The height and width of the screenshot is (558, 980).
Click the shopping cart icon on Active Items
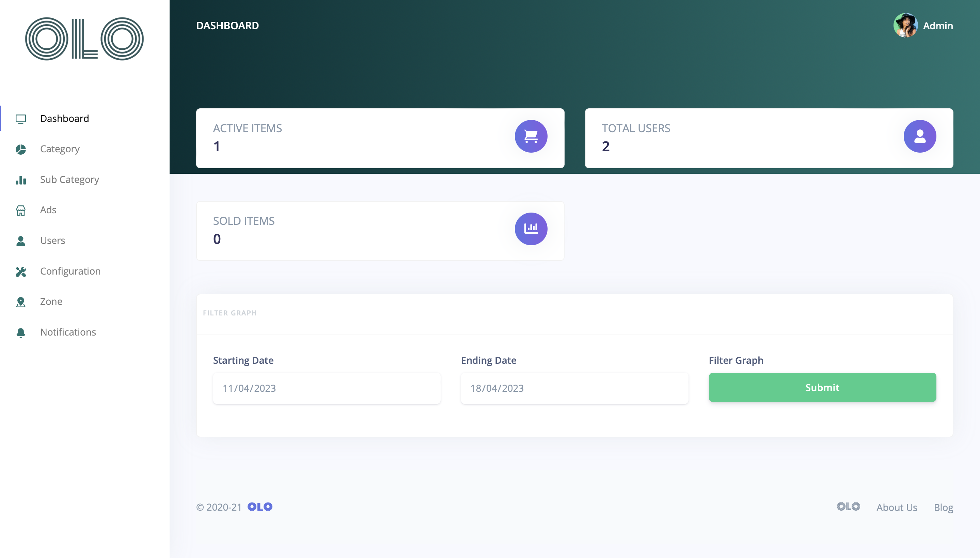531,136
